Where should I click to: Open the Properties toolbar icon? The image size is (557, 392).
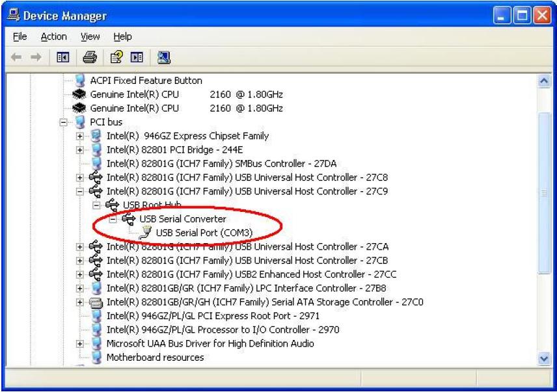pos(116,57)
